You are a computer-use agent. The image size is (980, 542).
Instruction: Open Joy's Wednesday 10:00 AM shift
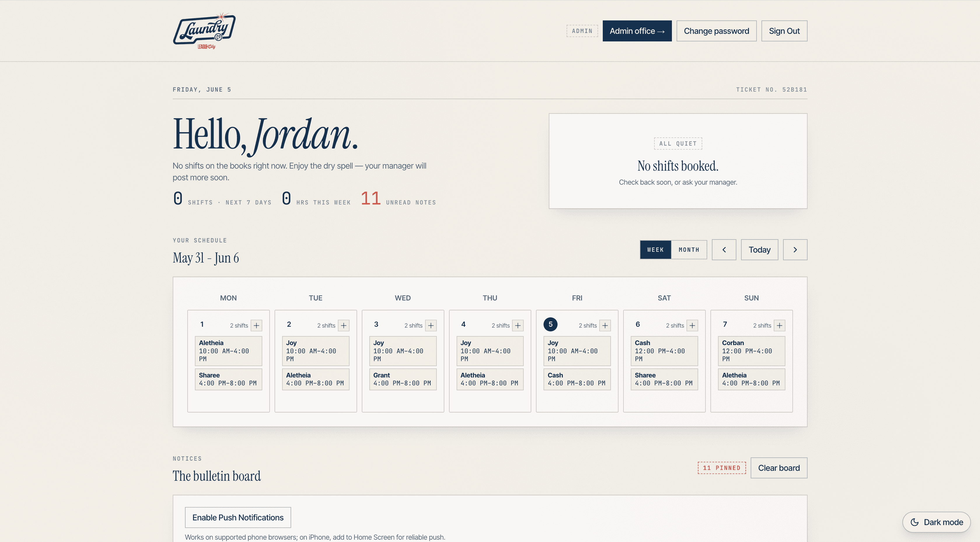coord(403,351)
